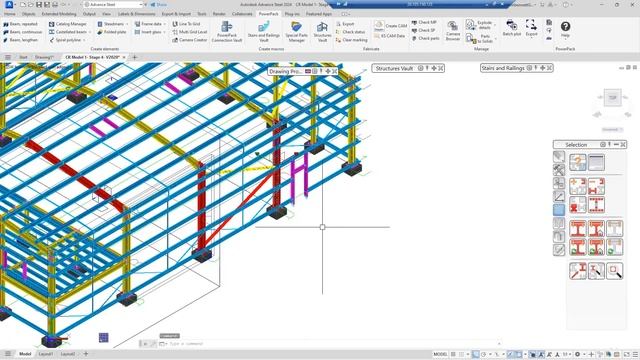
Task: Click Export in Fabricate panel
Action: point(345,24)
